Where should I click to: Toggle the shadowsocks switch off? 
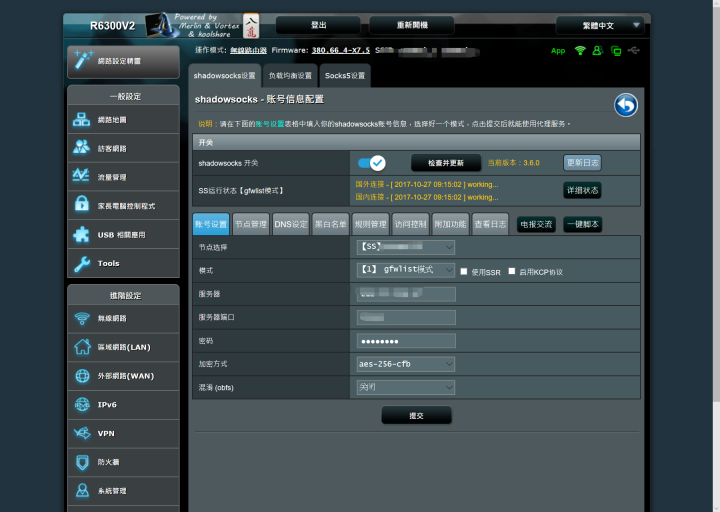click(x=371, y=163)
